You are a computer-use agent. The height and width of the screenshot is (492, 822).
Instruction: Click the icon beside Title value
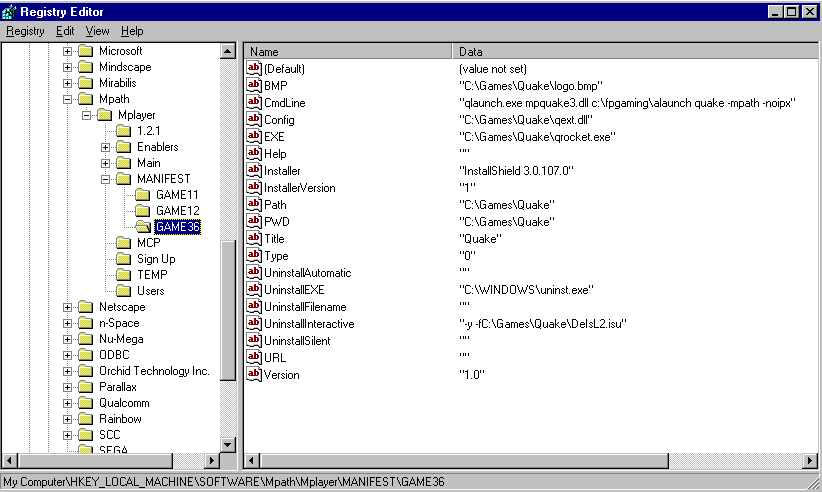tap(254, 238)
